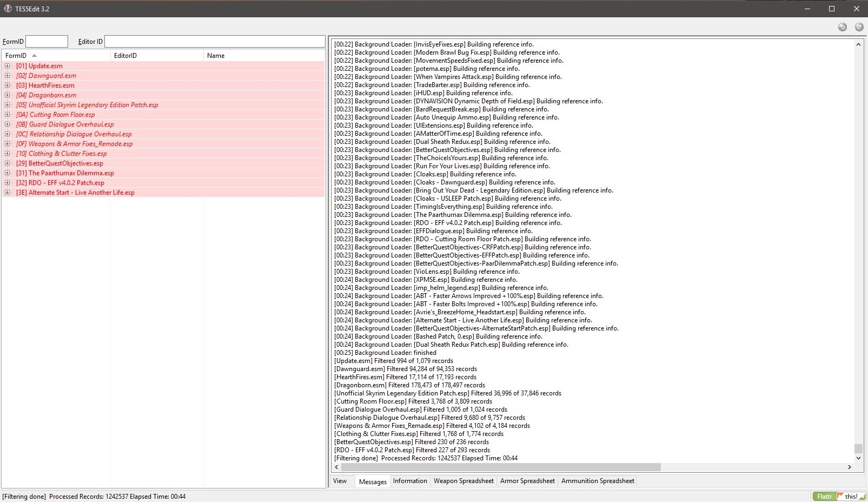Image resolution: width=868 pixels, height=502 pixels.
Task: Minimize the TES5Edit window
Action: click(807, 9)
